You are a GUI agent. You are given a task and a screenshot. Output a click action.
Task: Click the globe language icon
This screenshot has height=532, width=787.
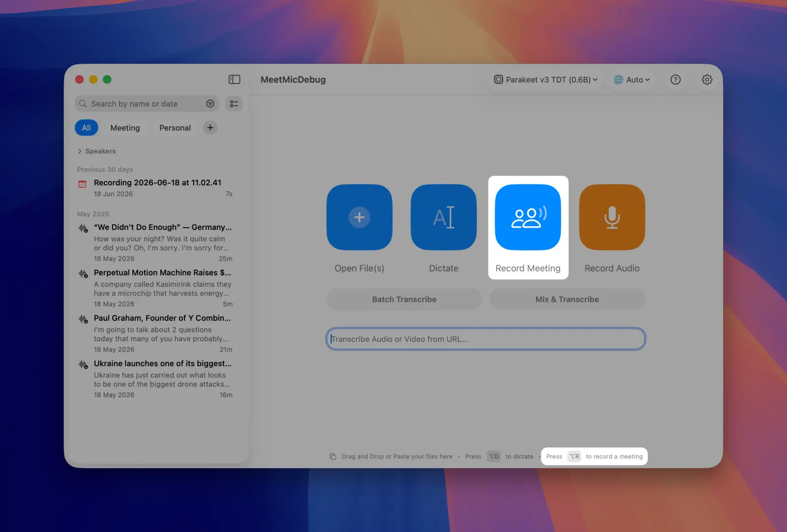pyautogui.click(x=618, y=80)
